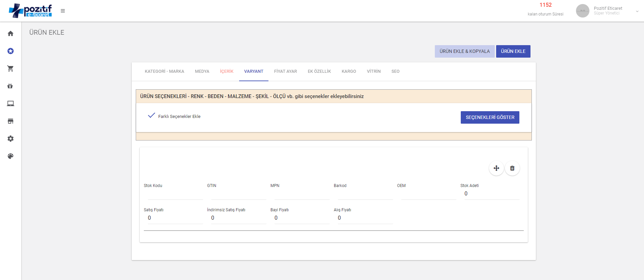This screenshot has height=280, width=644.
Task: Open the laptop icon in sidebar
Action: pyautogui.click(x=10, y=103)
